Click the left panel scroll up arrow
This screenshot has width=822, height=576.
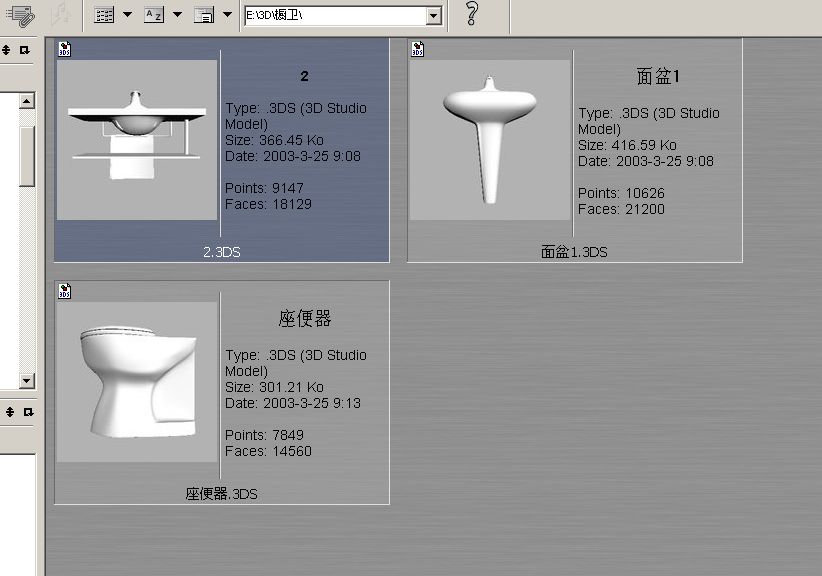(x=27, y=101)
